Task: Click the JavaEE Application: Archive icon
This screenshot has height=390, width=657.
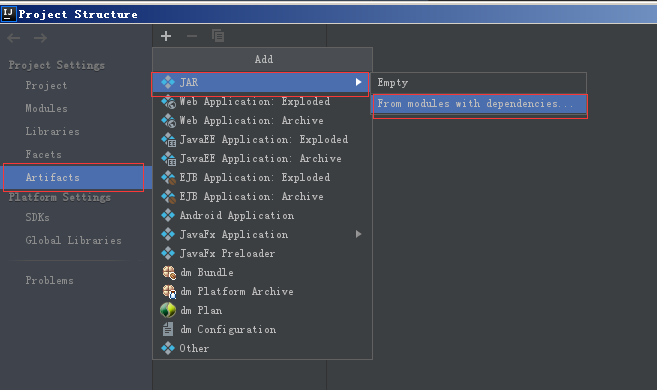Action: 168,159
